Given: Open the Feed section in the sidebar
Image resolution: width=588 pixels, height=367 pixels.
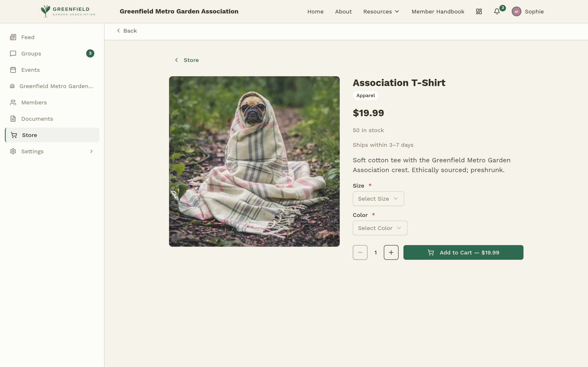Looking at the screenshot, I should point(28,37).
